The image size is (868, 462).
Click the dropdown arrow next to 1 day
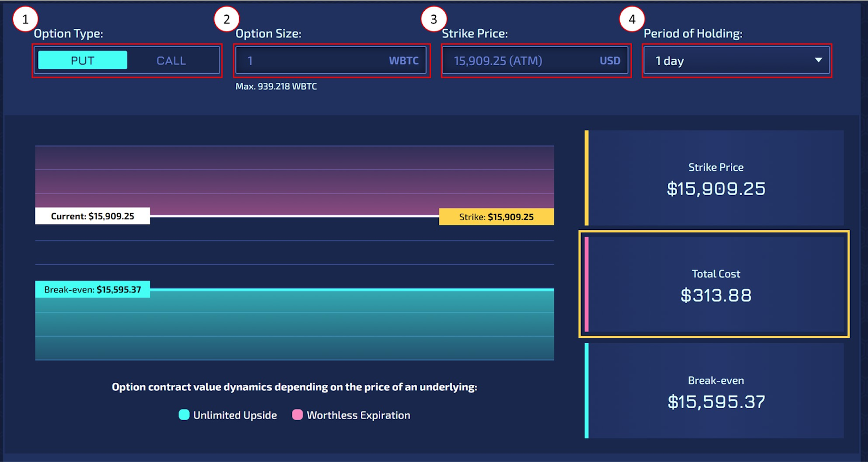tap(818, 60)
